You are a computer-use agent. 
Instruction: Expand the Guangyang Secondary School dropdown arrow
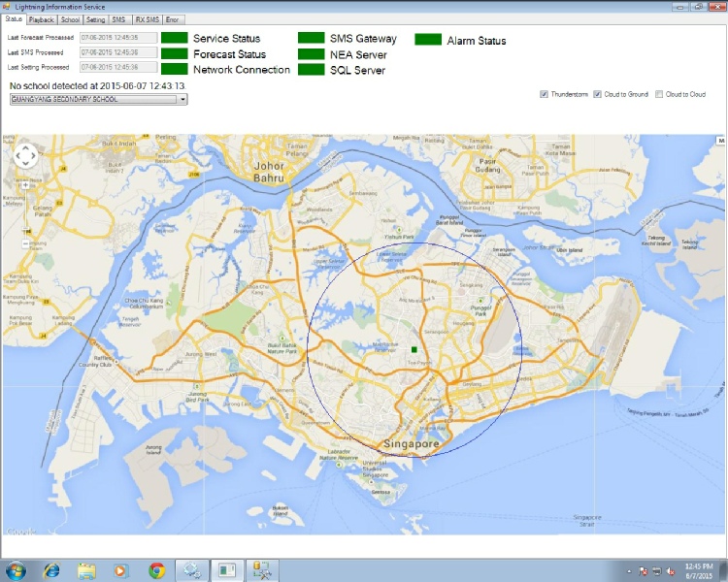point(182,99)
